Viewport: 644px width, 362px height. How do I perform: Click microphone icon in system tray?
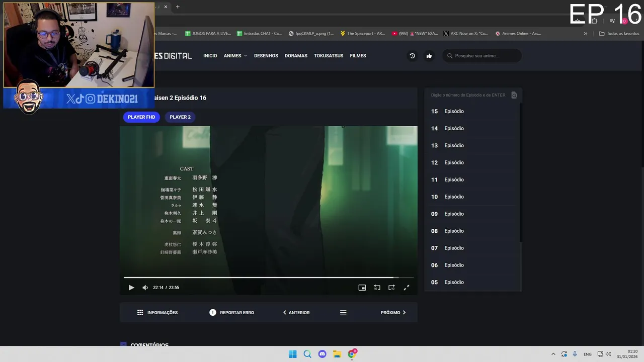[x=575, y=354]
